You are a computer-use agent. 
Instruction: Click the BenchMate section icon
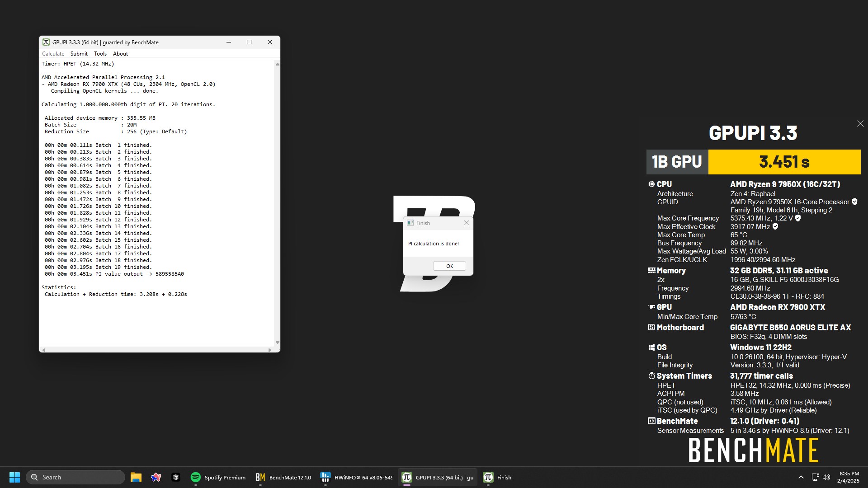[651, 421]
